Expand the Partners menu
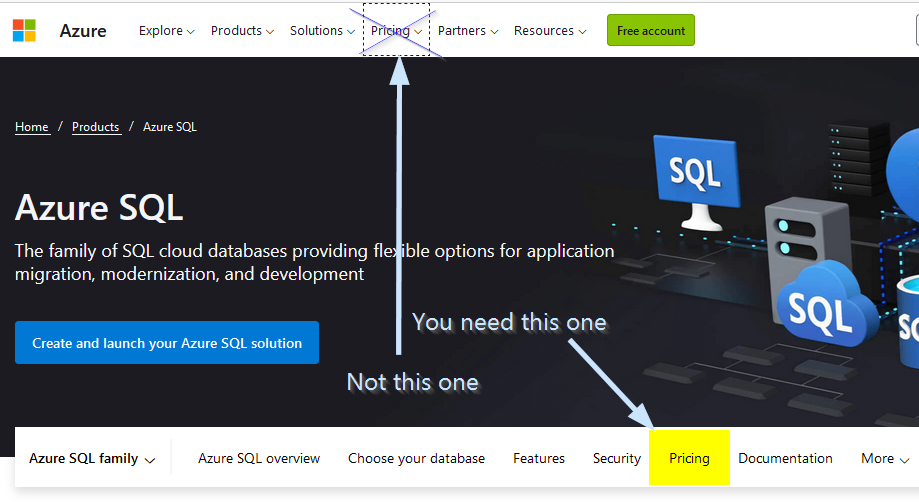 click(x=468, y=30)
